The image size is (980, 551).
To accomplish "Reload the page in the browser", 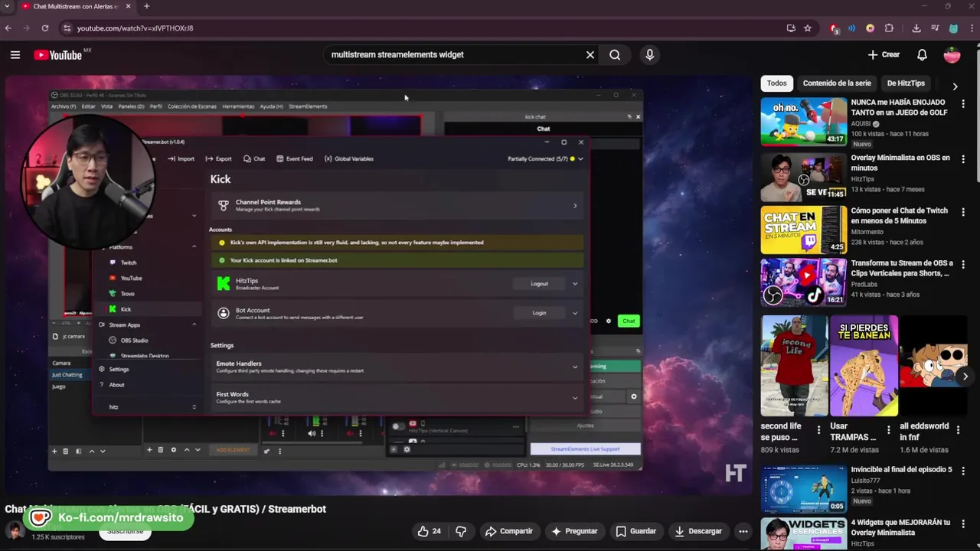I will (x=45, y=28).
